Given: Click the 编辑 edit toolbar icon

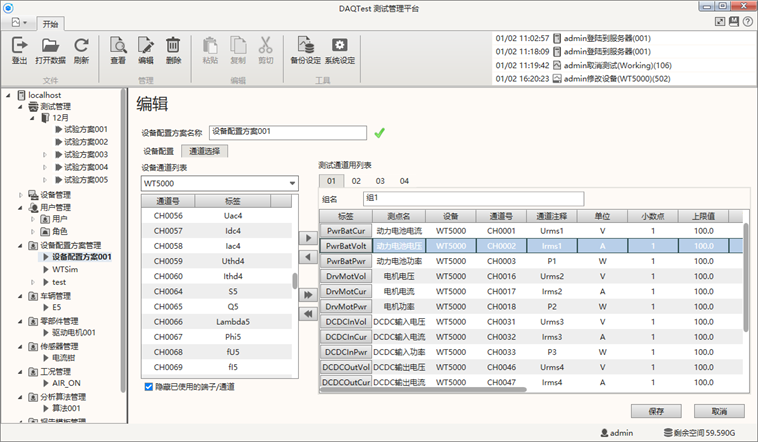Looking at the screenshot, I should click(x=146, y=46).
